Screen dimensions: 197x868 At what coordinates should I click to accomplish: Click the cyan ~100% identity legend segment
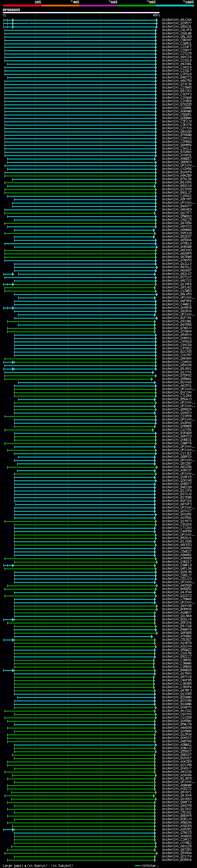click(x=175, y=6)
